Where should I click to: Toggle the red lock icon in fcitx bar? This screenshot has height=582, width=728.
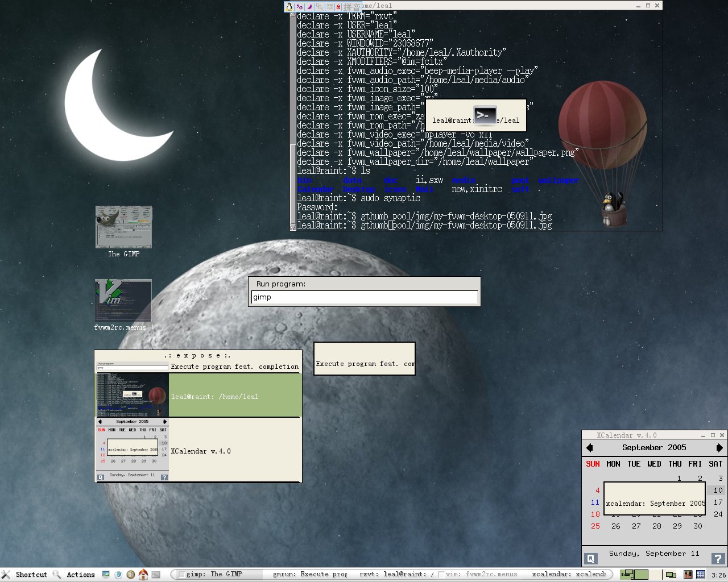[338, 7]
